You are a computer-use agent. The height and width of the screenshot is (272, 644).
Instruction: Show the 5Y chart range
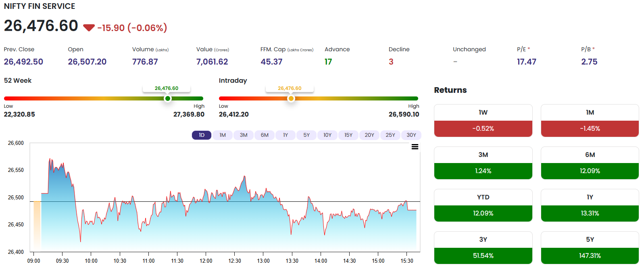coord(306,135)
